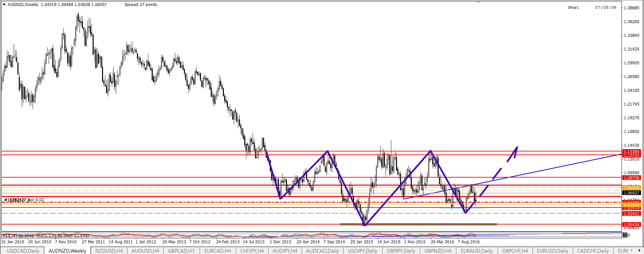Image resolution: width=644 pixels, height=254 pixels.
Task: Click the AUDNZD,Weekly OHLC header text
Action: [57, 5]
